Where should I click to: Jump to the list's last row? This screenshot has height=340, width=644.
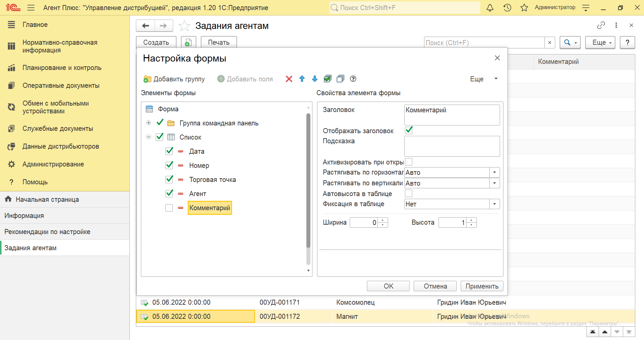click(629, 332)
